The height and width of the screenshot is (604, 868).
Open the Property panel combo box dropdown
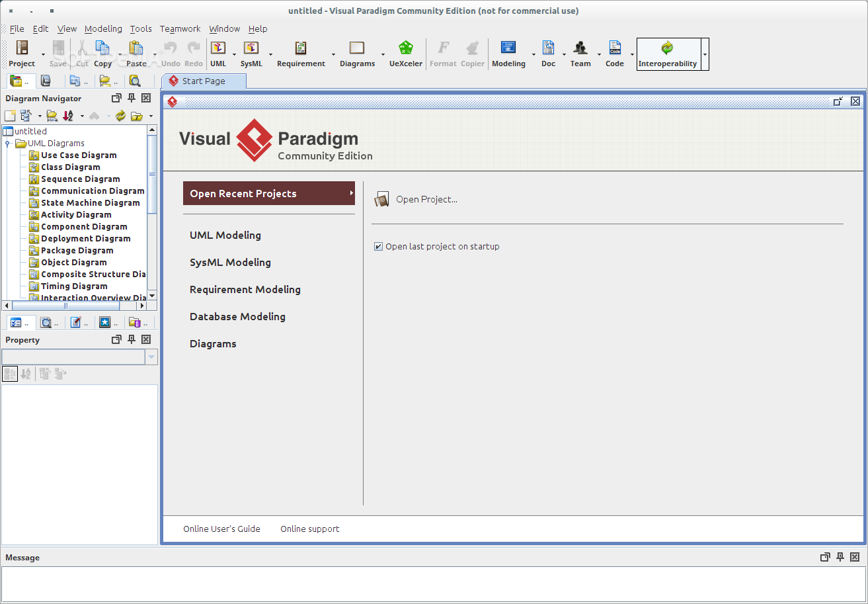151,357
